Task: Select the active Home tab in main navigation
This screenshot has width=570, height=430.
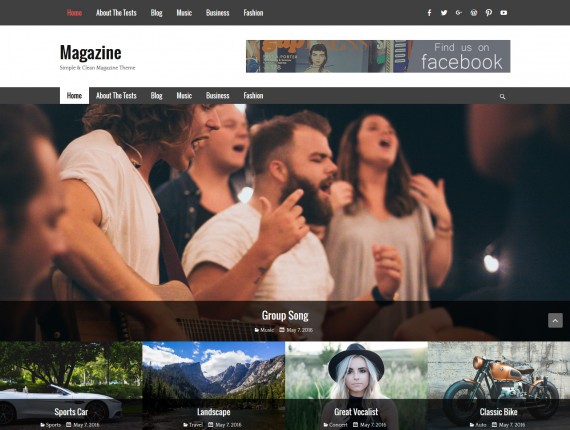Action: pos(74,96)
